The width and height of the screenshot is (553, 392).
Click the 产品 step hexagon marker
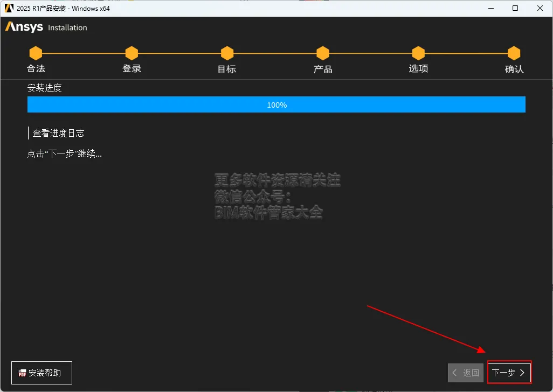323,53
